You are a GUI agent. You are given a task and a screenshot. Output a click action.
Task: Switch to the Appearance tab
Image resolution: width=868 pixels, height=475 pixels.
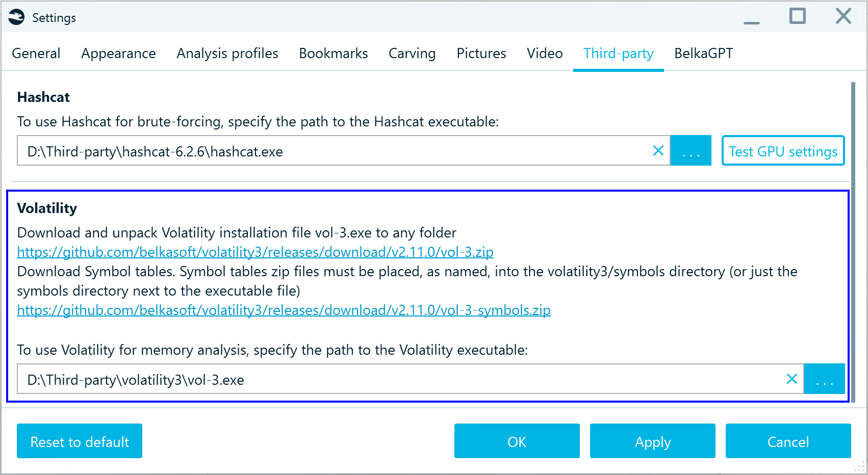[x=118, y=54]
